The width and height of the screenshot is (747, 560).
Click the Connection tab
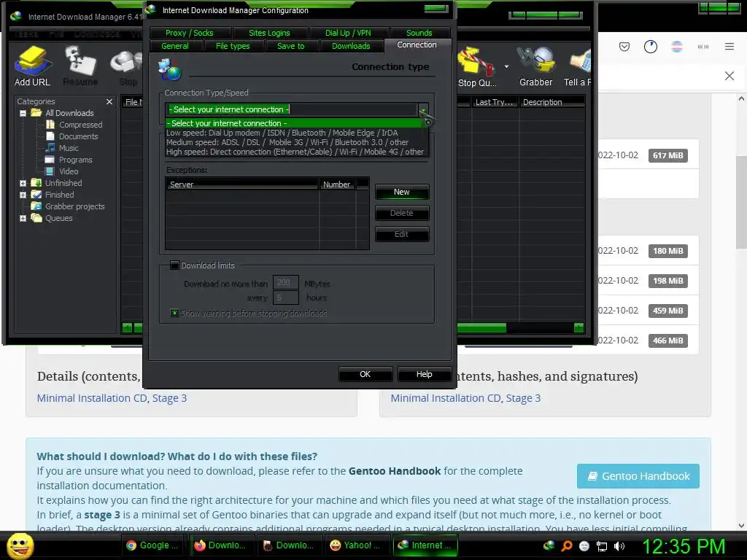pos(417,44)
